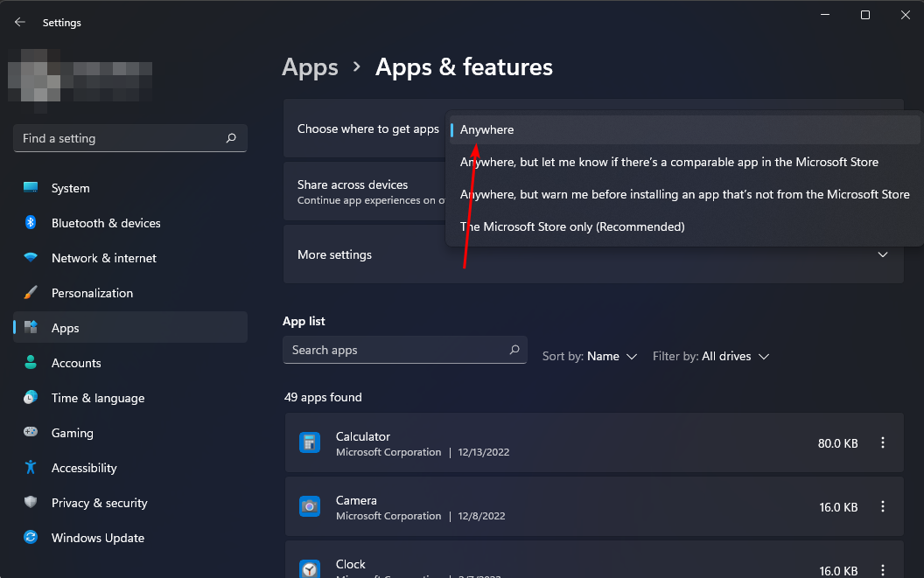Click the Calculator app icon
Image resolution: width=924 pixels, height=578 pixels.
tap(310, 442)
